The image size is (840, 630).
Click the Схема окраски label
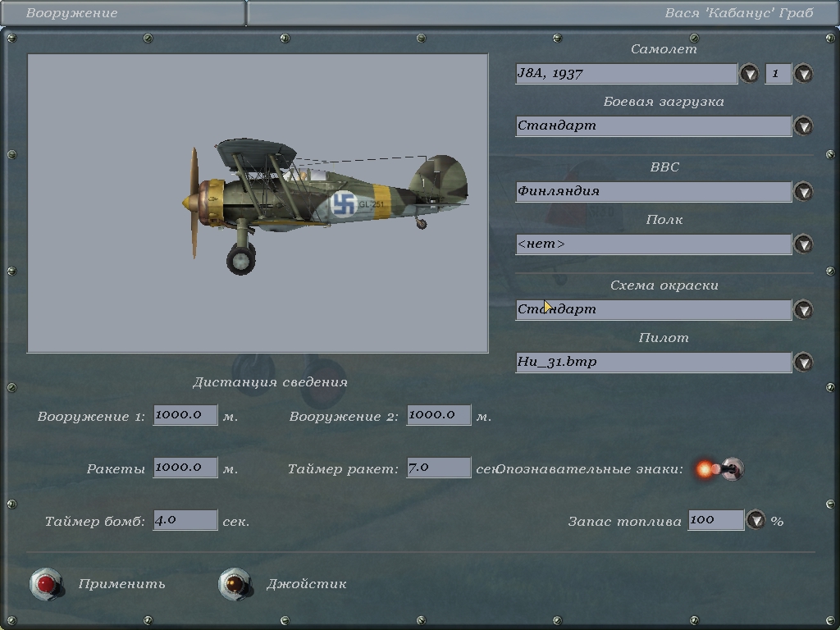click(x=664, y=285)
